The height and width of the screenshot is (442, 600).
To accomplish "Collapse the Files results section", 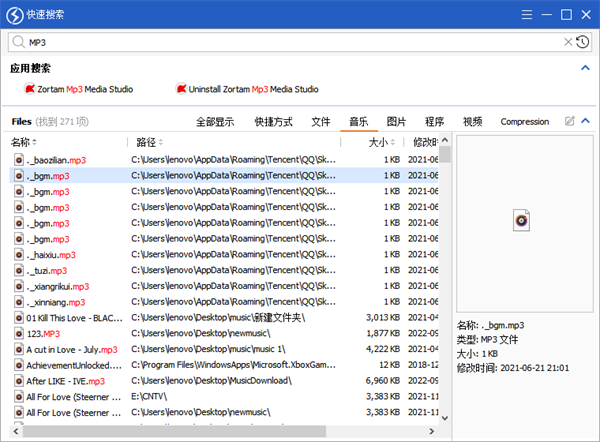I will [x=585, y=121].
